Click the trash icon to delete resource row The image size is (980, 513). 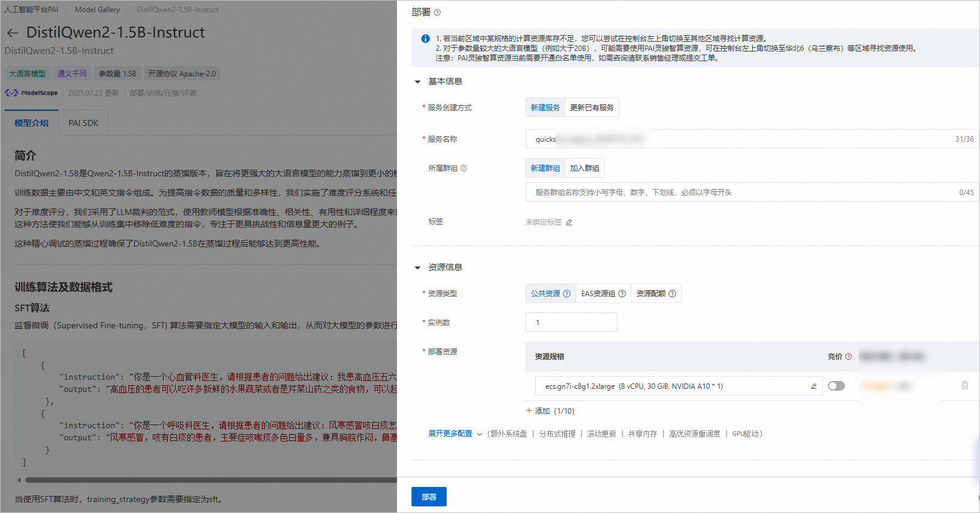tap(965, 386)
